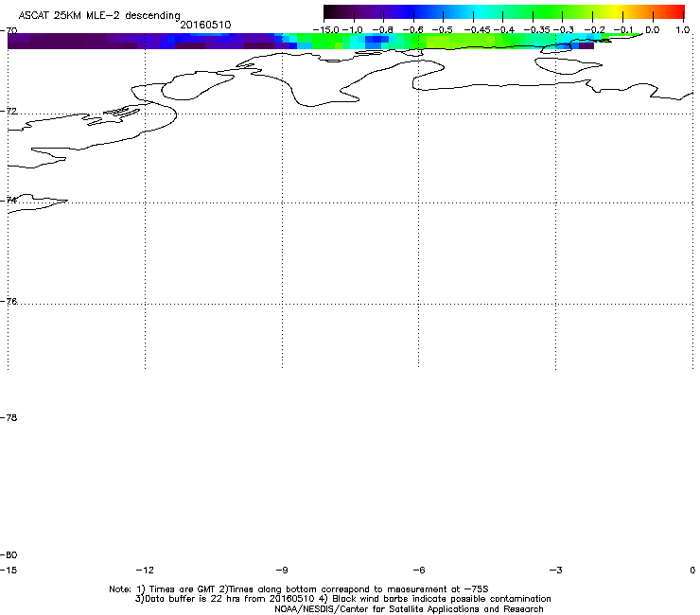Click the -6 longitude axis label
This screenshot has height=615, width=700.
pyautogui.click(x=419, y=570)
